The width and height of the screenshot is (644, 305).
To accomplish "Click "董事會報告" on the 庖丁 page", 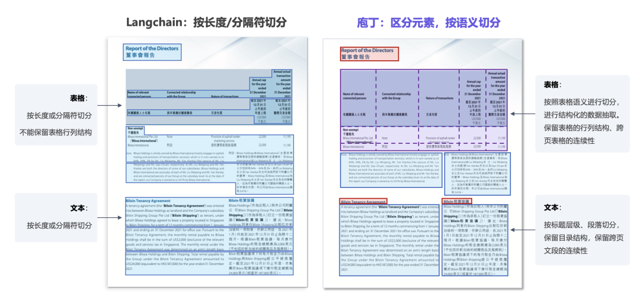I will pos(355,57).
